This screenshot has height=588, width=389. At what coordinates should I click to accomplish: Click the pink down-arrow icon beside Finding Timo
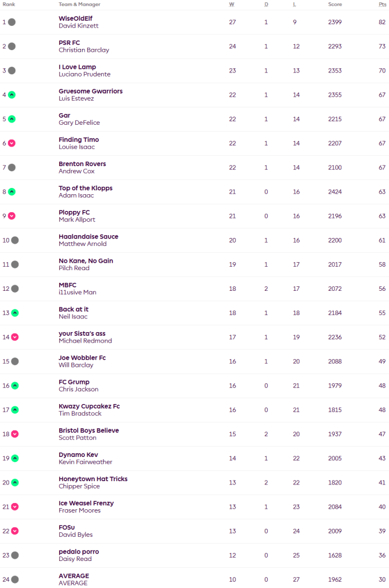(11, 143)
